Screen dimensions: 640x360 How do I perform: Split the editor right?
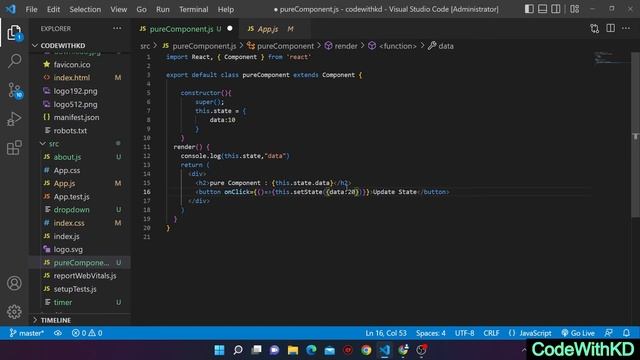[x=611, y=29]
